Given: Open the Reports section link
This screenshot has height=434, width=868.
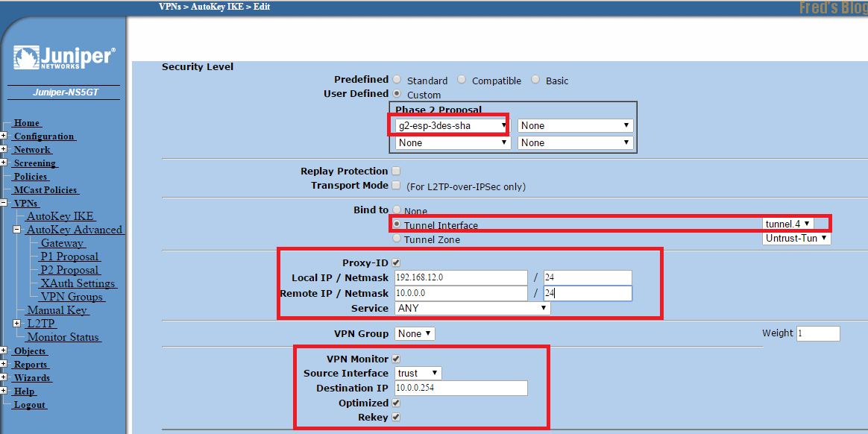Looking at the screenshot, I should 31,364.
